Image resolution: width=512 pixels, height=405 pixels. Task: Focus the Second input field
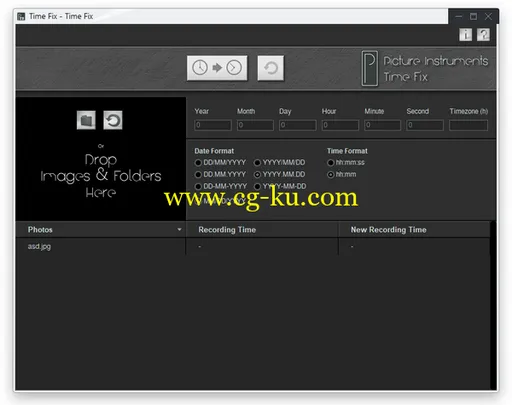[425, 125]
